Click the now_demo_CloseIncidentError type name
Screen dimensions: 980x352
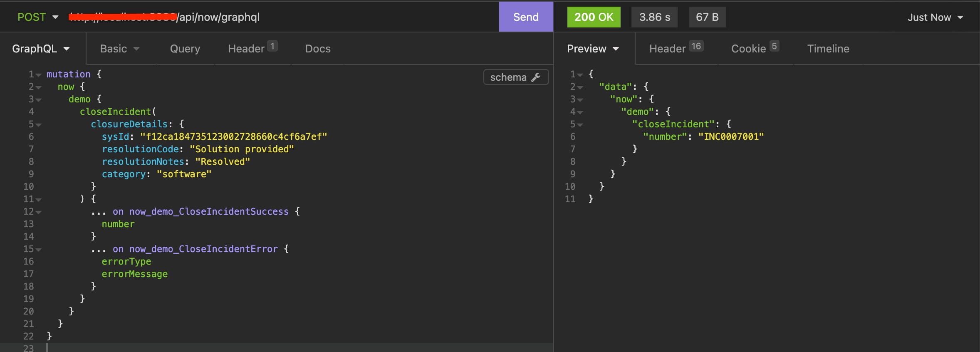click(203, 249)
